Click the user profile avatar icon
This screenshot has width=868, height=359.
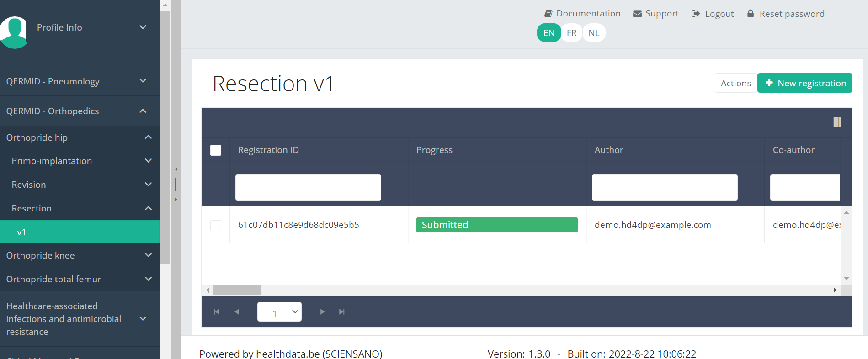[x=14, y=32]
